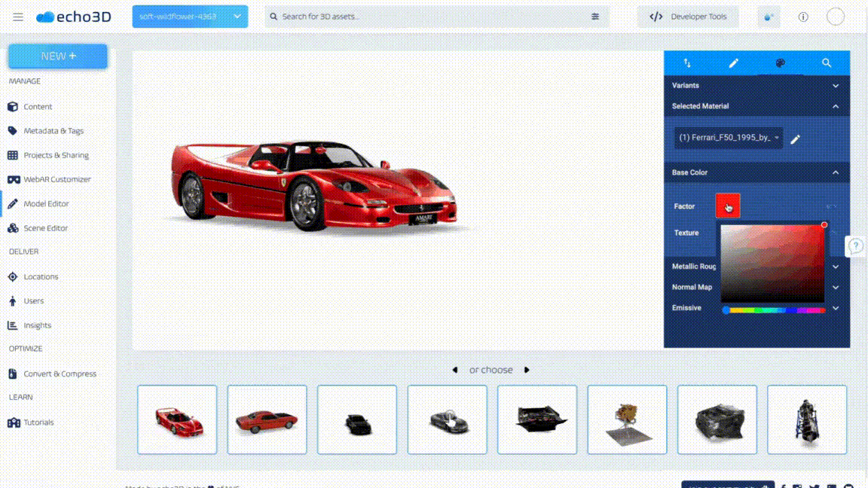Open search filter options icon
The image size is (868, 488).
pos(595,17)
